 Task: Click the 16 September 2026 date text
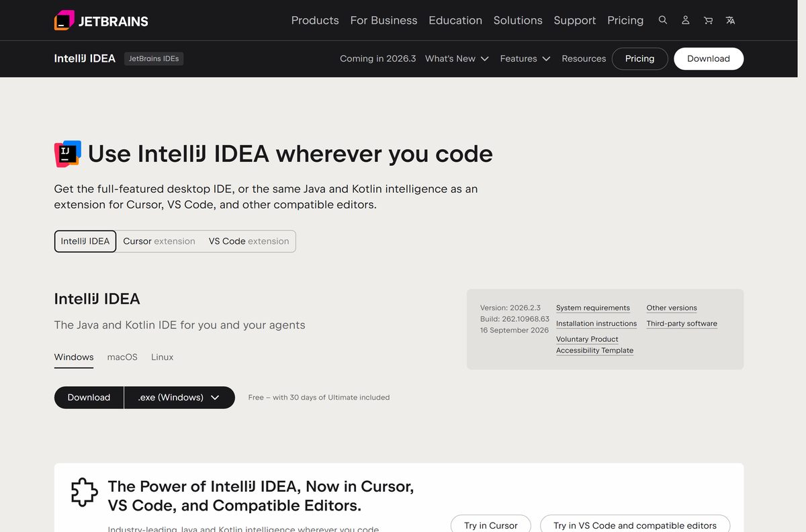[x=514, y=330]
